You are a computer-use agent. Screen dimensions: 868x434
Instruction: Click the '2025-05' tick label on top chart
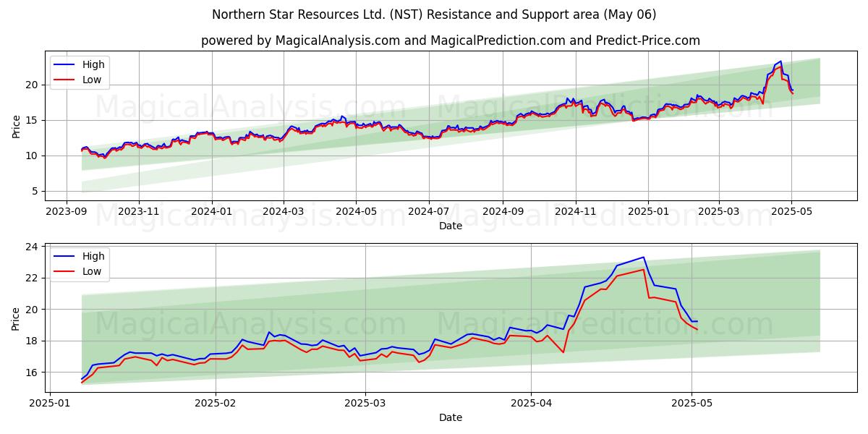pos(791,211)
